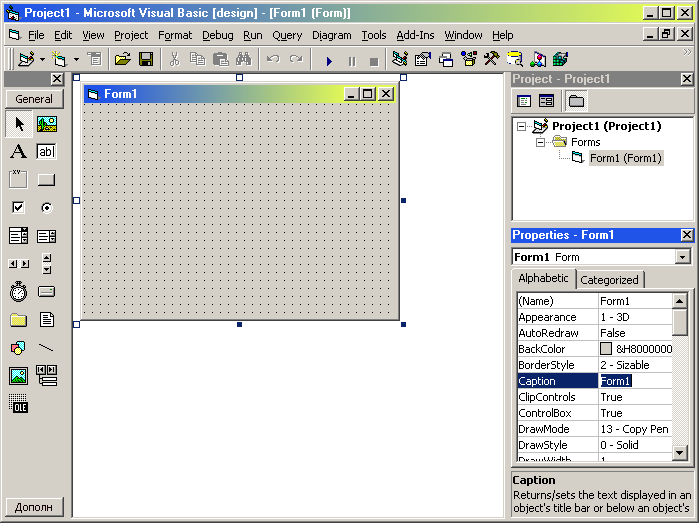
Task: Select the vertical scrollbar control tool
Action: coord(47,264)
